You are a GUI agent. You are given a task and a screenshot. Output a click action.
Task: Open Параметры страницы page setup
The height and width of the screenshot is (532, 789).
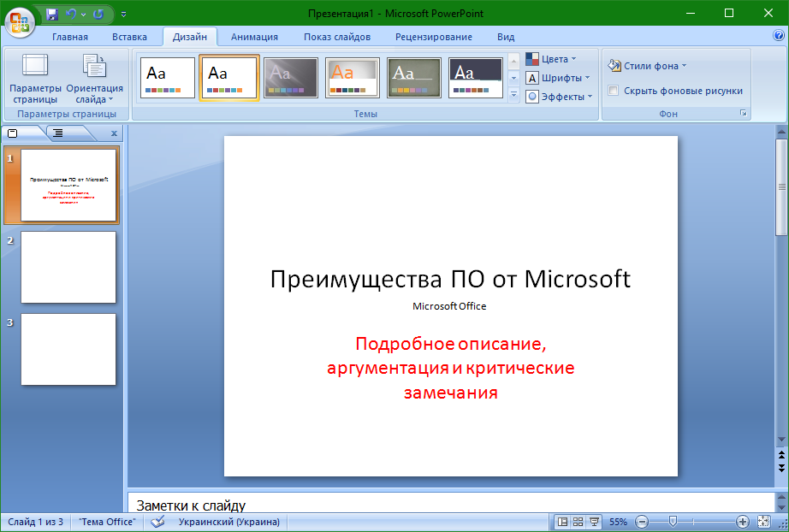click(35, 79)
